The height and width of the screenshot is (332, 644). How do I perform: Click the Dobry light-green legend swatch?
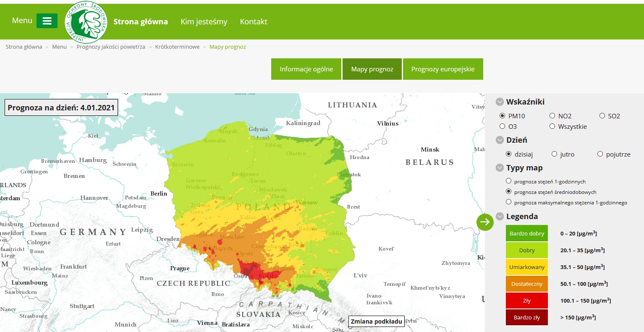pos(527,250)
